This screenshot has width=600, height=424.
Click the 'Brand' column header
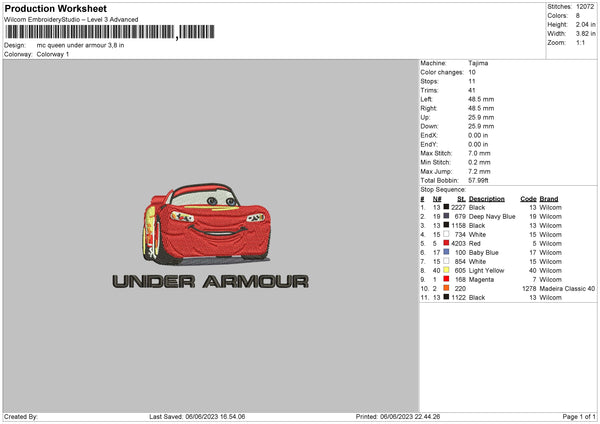[x=549, y=199]
